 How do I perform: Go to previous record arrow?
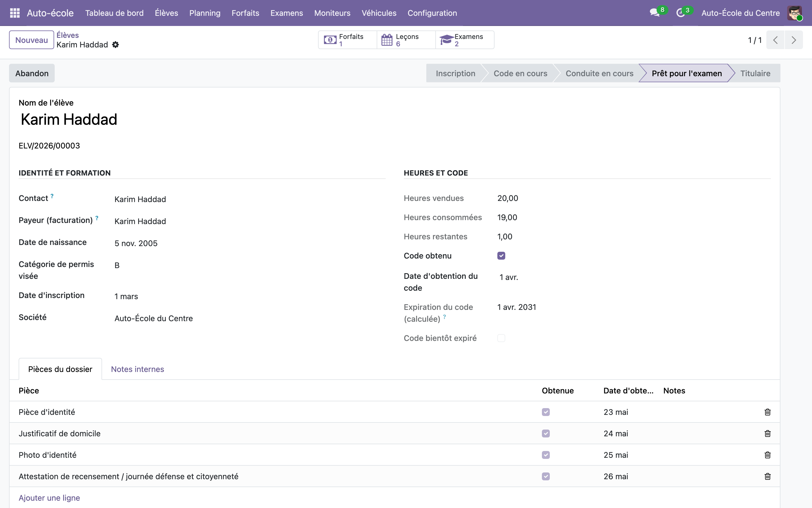click(x=775, y=40)
